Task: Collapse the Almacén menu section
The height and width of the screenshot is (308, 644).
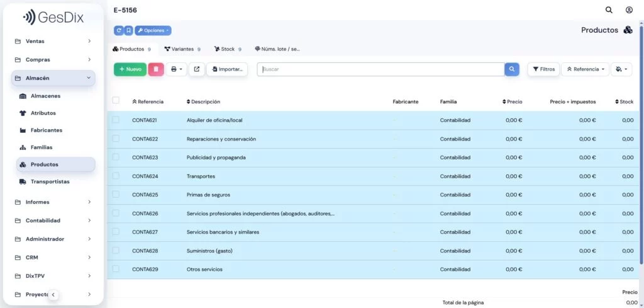Action: tap(53, 78)
